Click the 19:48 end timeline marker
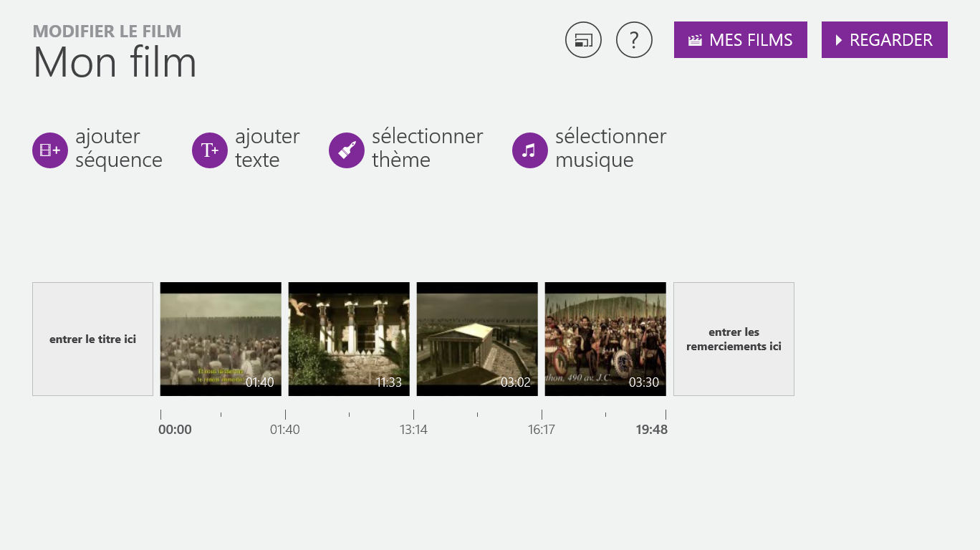This screenshot has width=980, height=550. tap(651, 430)
